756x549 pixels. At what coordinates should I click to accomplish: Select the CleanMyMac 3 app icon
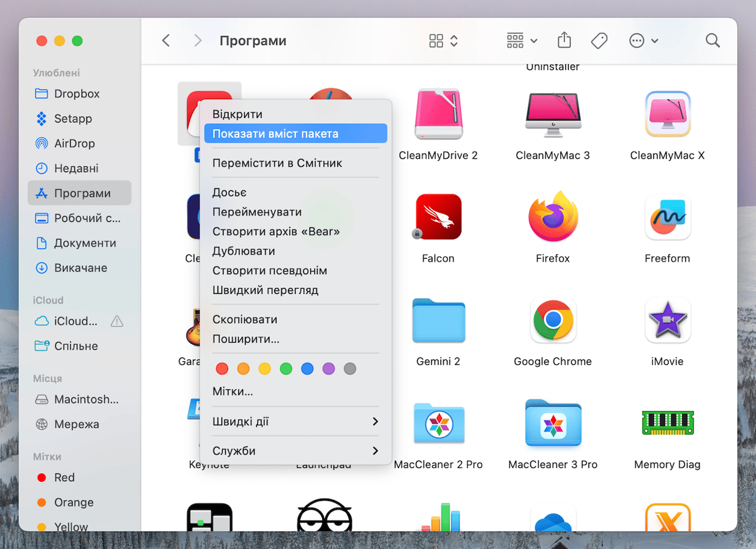point(553,114)
